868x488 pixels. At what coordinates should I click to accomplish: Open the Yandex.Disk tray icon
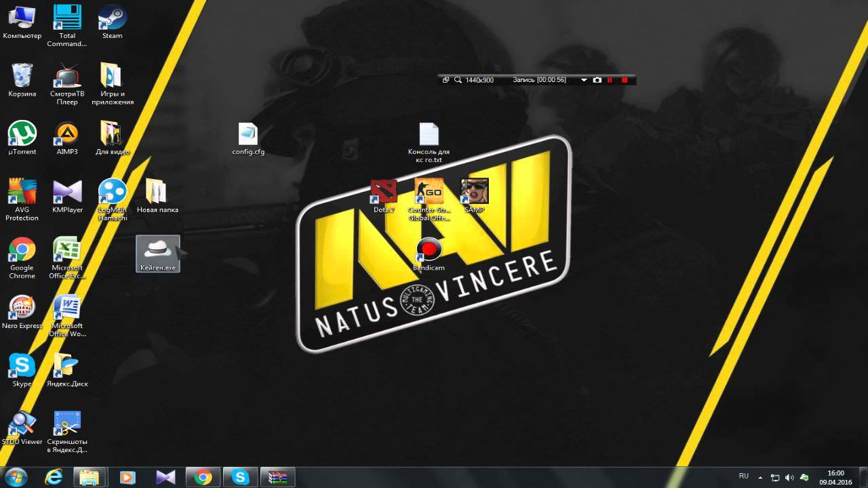pos(804,477)
